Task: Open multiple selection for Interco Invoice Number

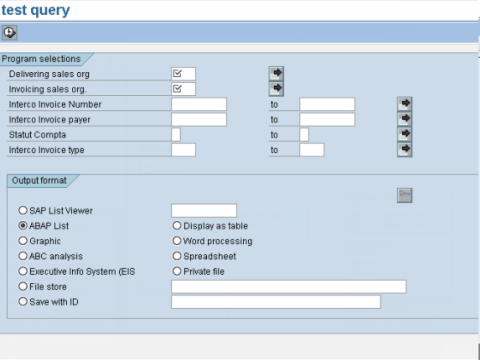Action: point(405,104)
